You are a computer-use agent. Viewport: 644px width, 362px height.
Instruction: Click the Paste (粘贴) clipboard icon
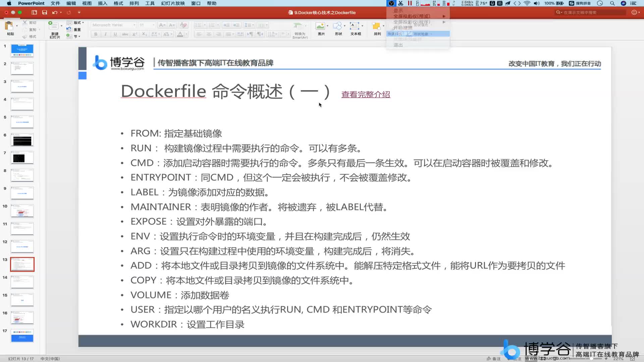point(9,26)
